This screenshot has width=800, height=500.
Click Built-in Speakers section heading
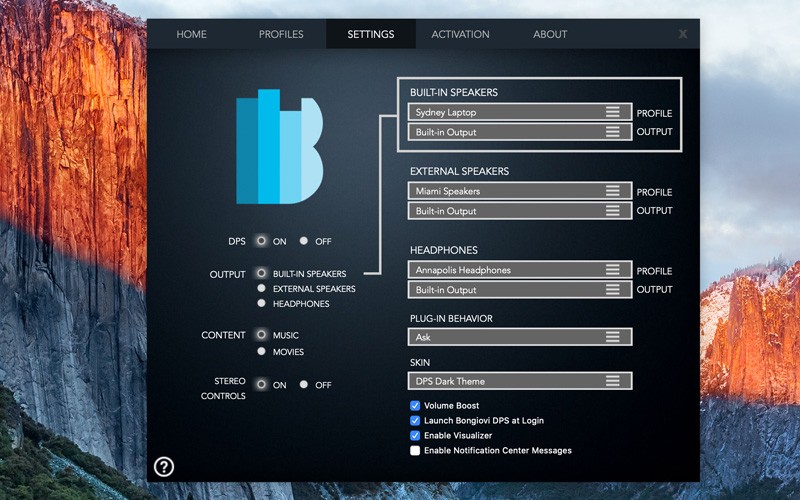pyautogui.click(x=454, y=92)
